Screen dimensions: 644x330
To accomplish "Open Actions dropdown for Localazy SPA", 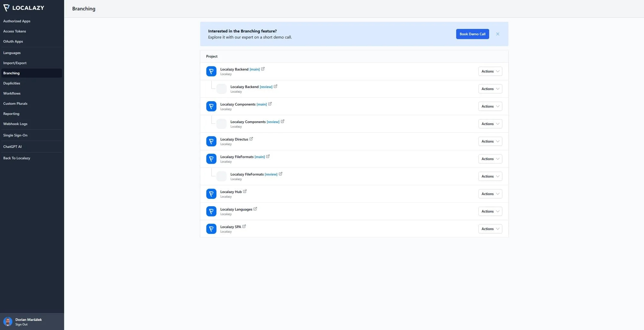I will (490, 229).
